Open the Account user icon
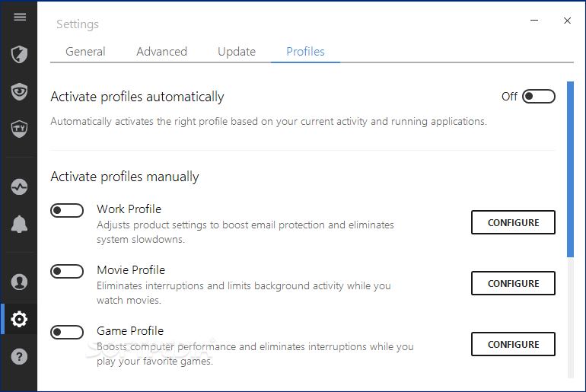Viewport: 586px width, 392px height. 19,282
